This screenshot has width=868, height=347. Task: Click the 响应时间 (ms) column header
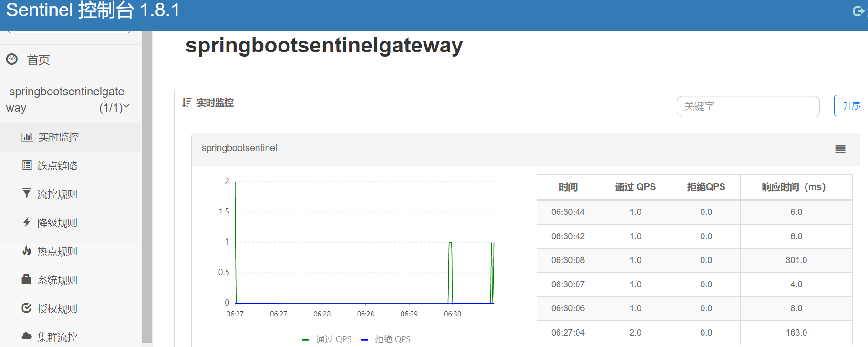[796, 187]
